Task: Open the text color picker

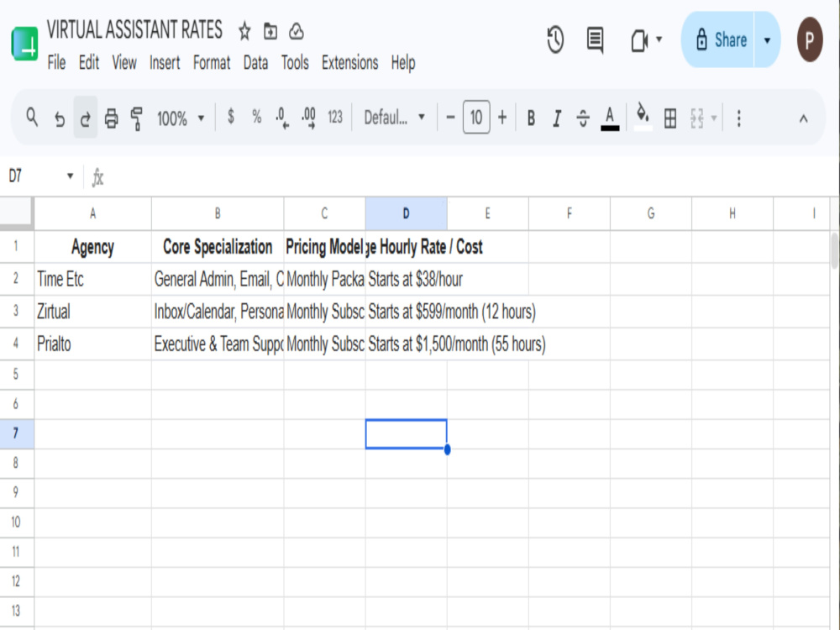Action: 610,118
